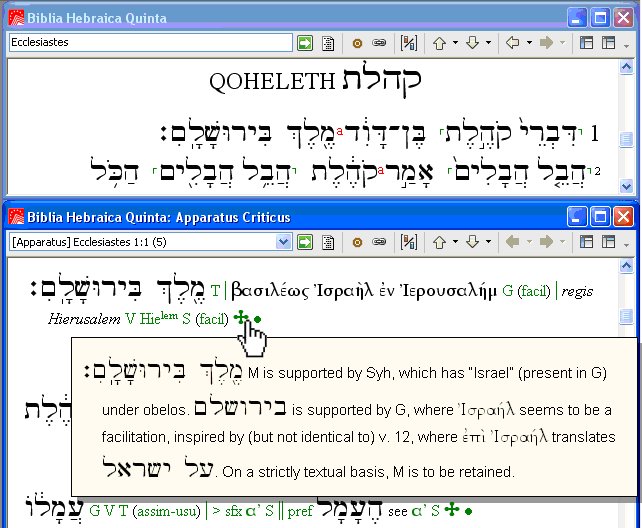Click the up arrow in the Apparatus Criticus toolbar
Image resolution: width=642 pixels, height=528 pixels.
pos(439,242)
